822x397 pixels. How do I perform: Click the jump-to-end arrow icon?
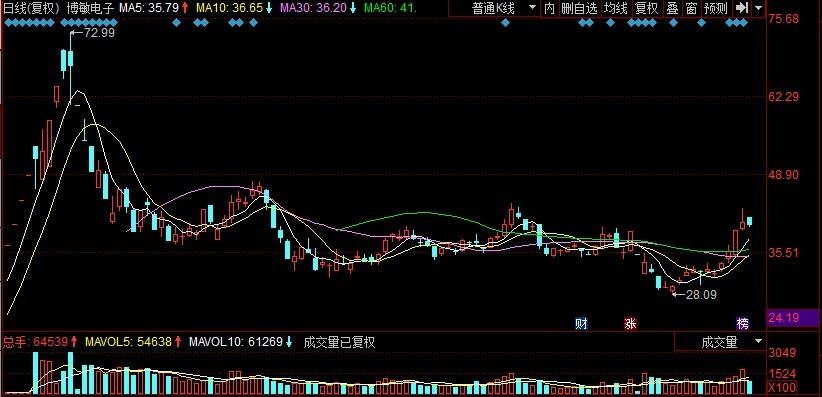point(741,8)
